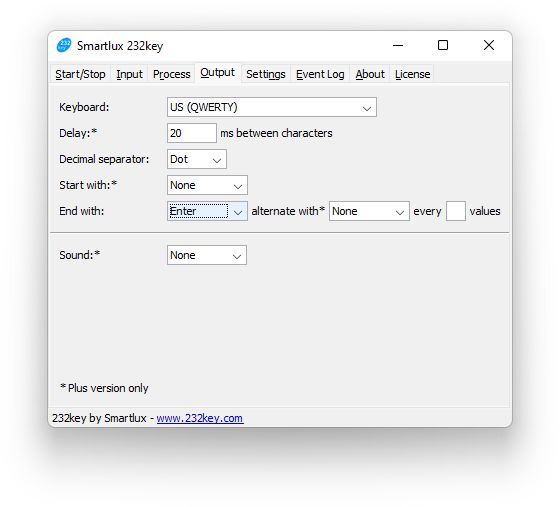Minimize the Smartlux 232key window

(398, 45)
